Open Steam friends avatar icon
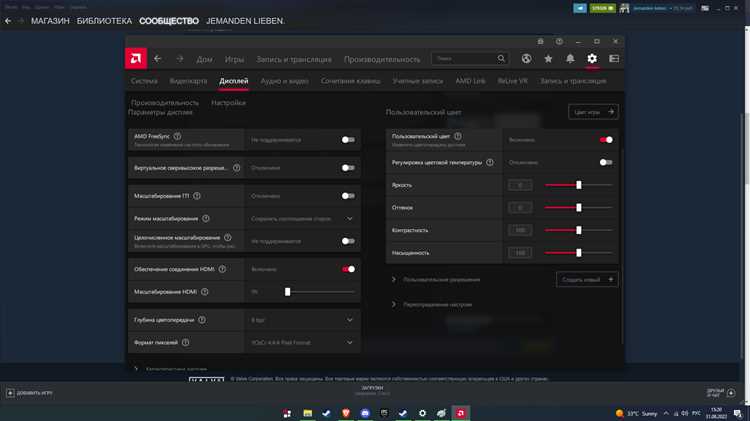The image size is (750, 421). 624,8
